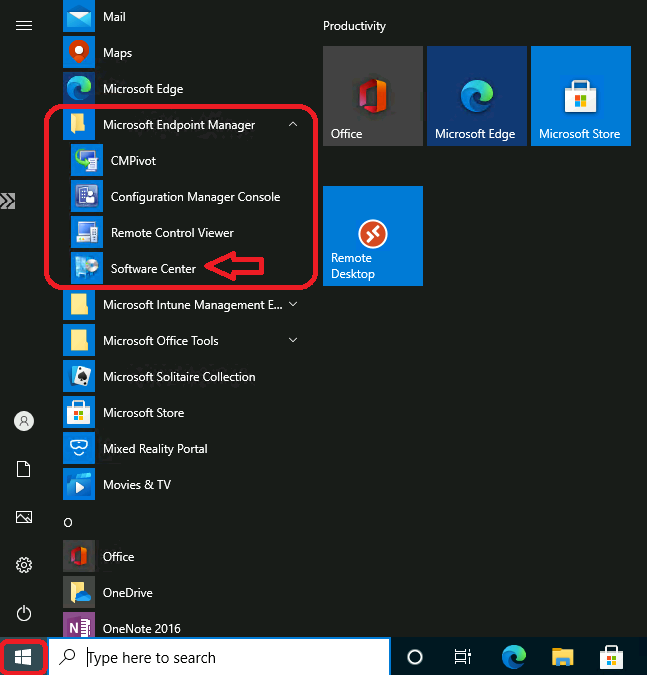The image size is (647, 675).
Task: Select Mixed Reality Portal label
Action: [155, 449]
